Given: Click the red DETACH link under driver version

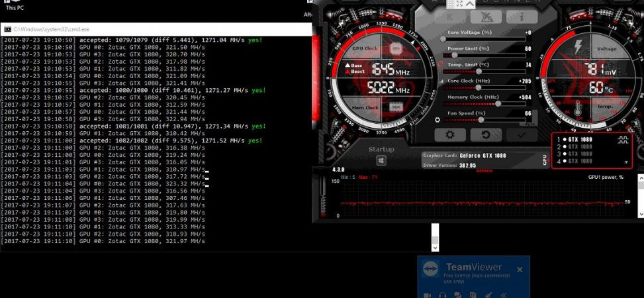Looking at the screenshot, I should 484,171.
